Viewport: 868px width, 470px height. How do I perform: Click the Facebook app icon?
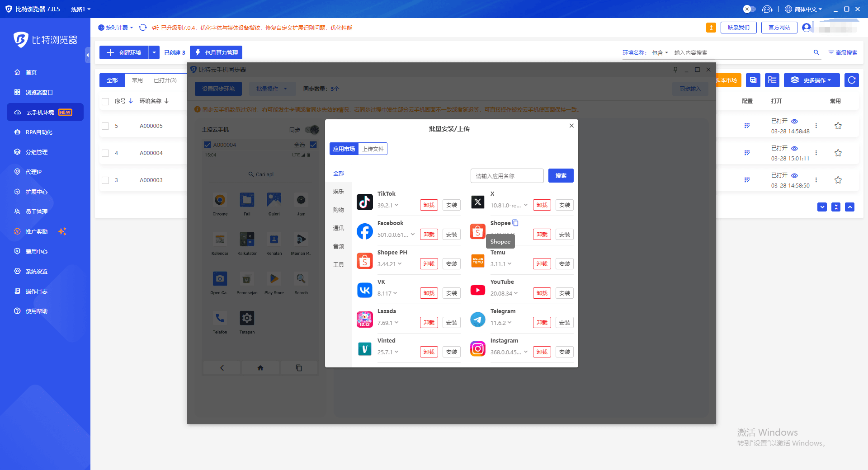coord(365,231)
